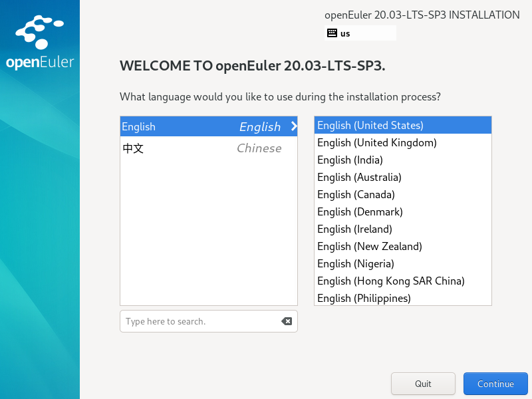Click the openEuler logo in sidebar
The height and width of the screenshot is (399, 532).
tap(40, 43)
